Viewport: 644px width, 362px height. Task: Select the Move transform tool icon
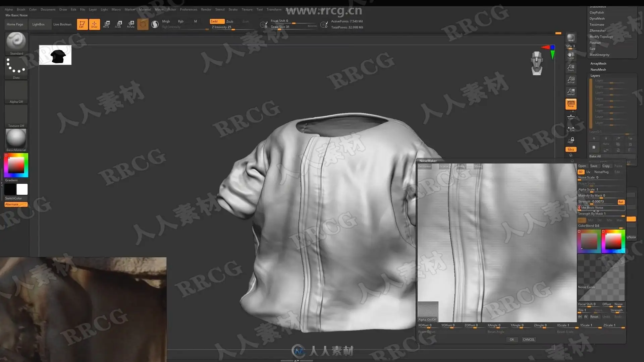[x=107, y=24]
